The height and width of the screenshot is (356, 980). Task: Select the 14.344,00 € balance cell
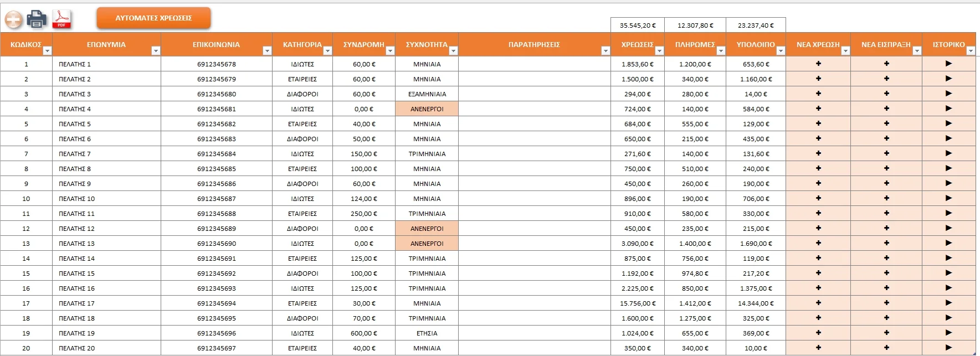point(756,303)
